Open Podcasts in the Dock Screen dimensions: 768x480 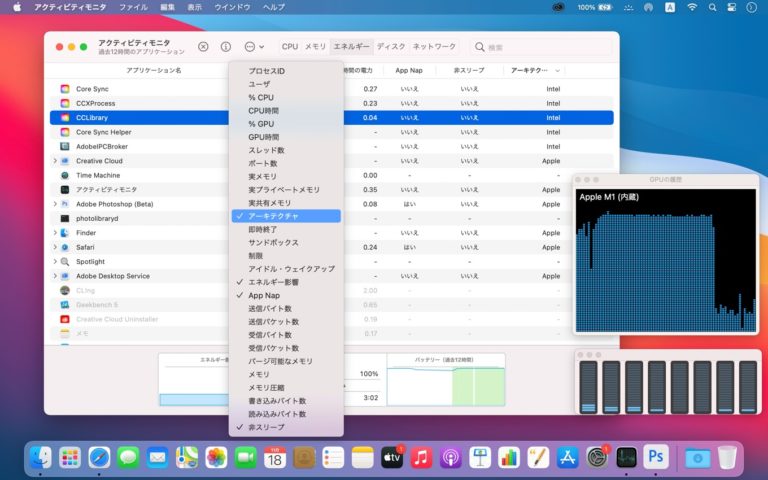(x=450, y=458)
